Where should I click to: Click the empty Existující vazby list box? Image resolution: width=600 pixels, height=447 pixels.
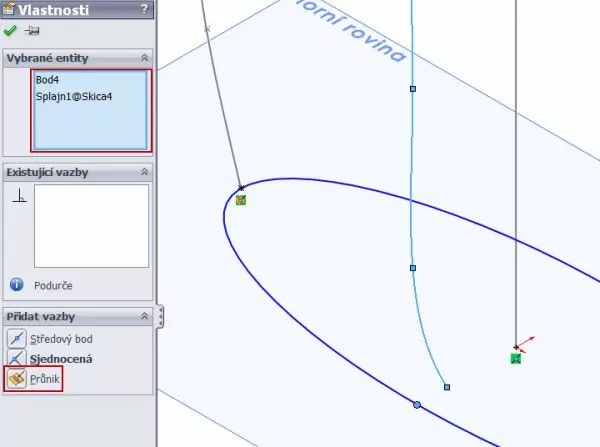(x=91, y=226)
